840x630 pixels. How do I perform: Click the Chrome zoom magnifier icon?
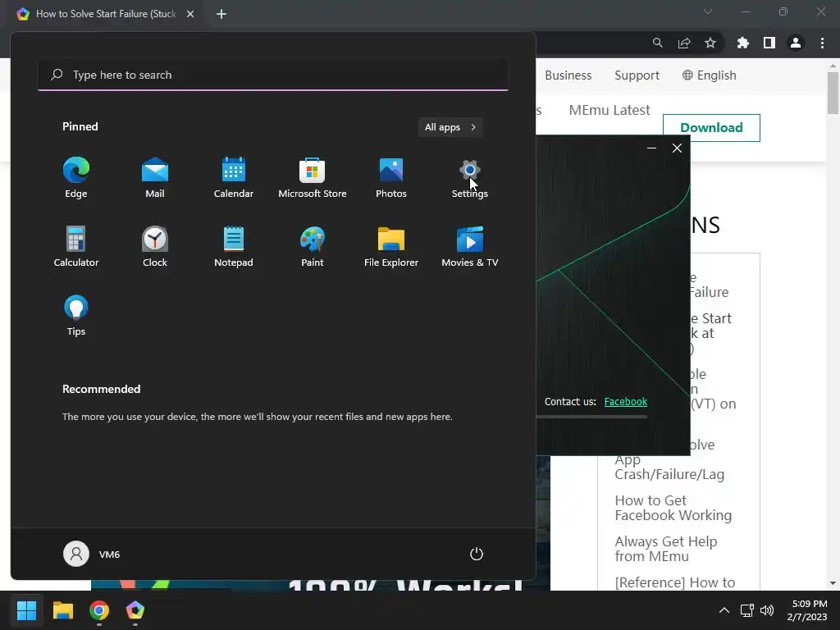tap(657, 43)
